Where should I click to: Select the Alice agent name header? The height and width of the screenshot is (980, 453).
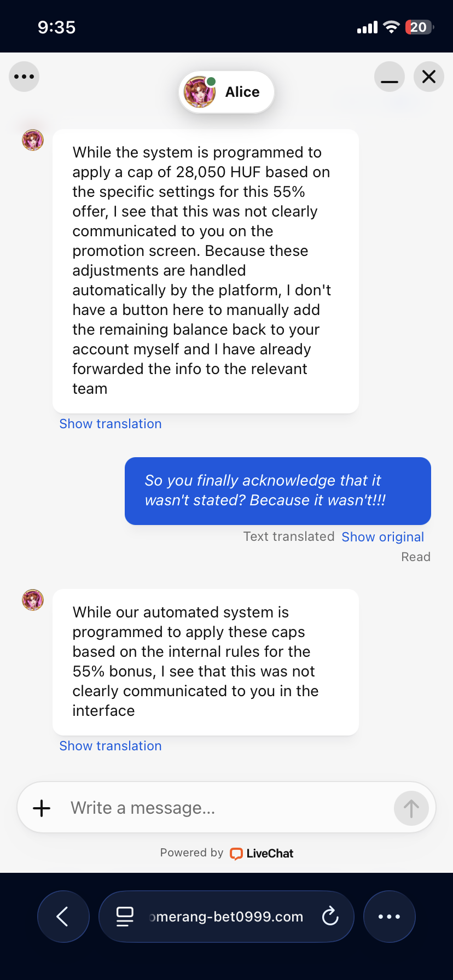242,92
